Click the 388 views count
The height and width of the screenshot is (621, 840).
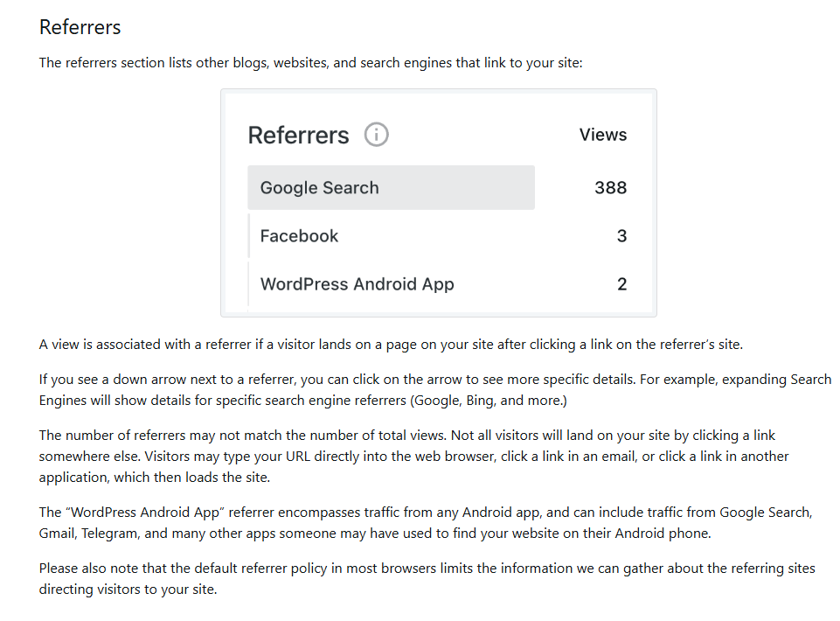[610, 188]
